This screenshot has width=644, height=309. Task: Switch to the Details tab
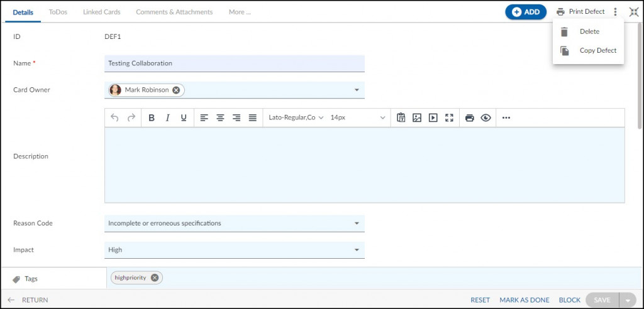click(x=23, y=12)
